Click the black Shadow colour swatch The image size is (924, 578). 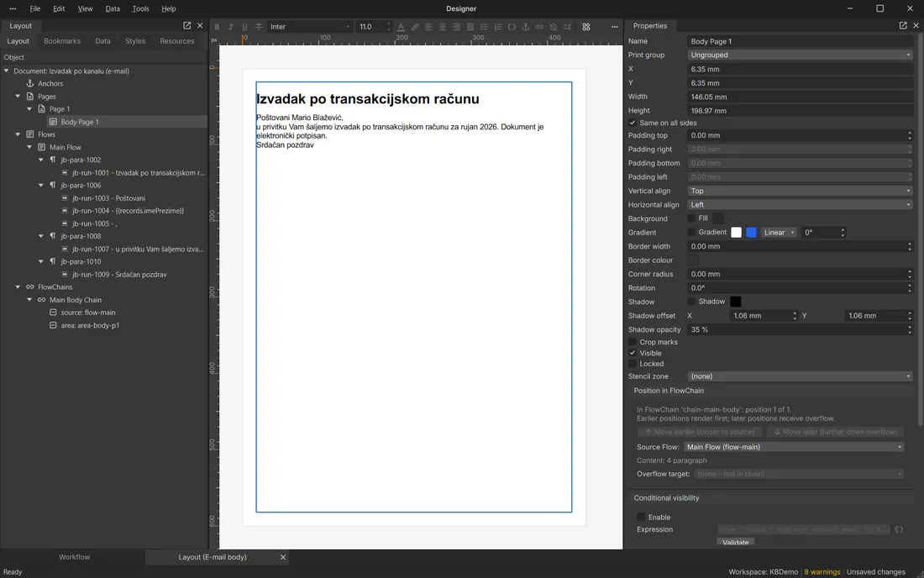click(x=736, y=302)
